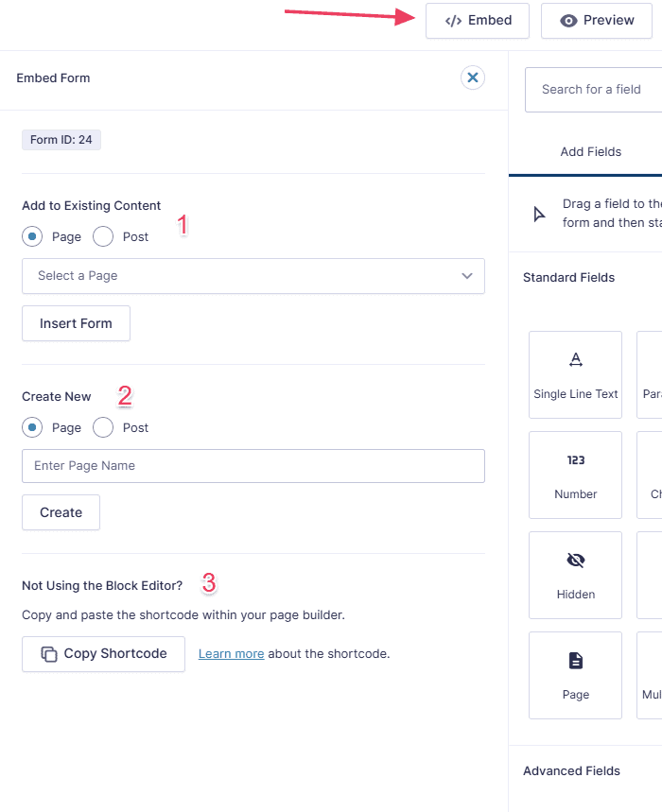
Task: Select Page radio under Create New
Action: coord(32,428)
